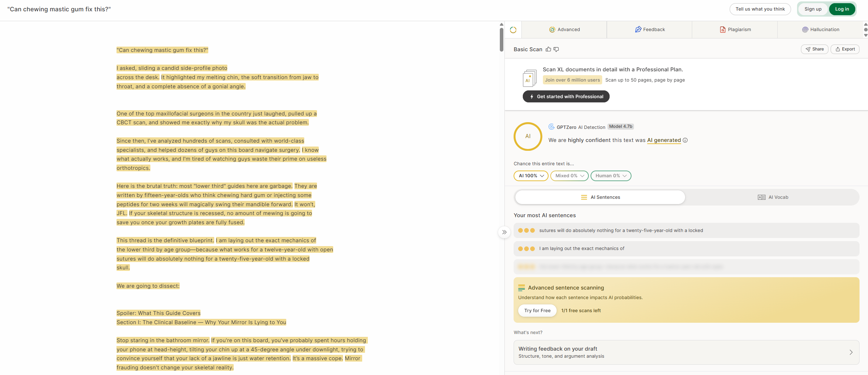
Task: Click the Sign up button
Action: tap(813, 9)
